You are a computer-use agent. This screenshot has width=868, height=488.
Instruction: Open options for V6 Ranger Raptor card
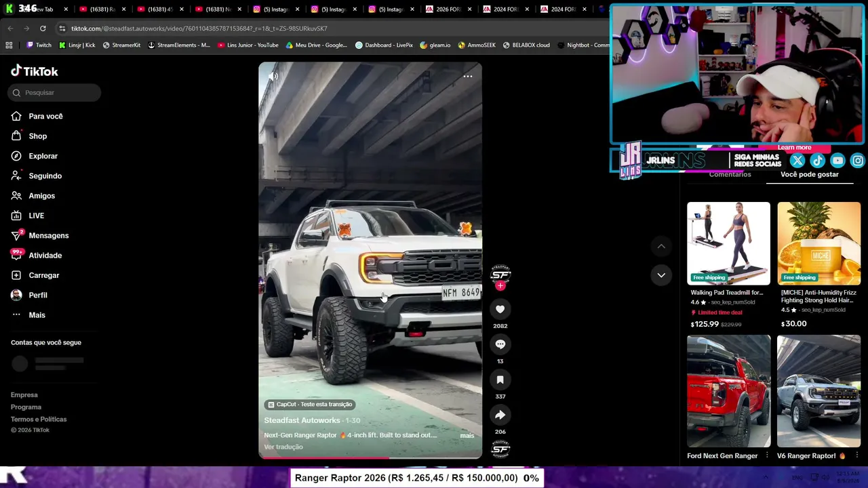click(x=857, y=456)
